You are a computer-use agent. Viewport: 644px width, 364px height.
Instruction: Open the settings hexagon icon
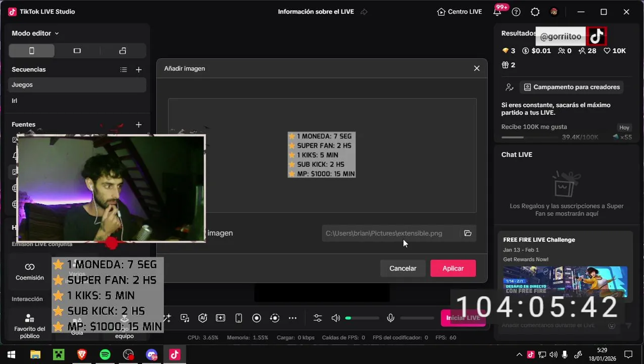535,12
